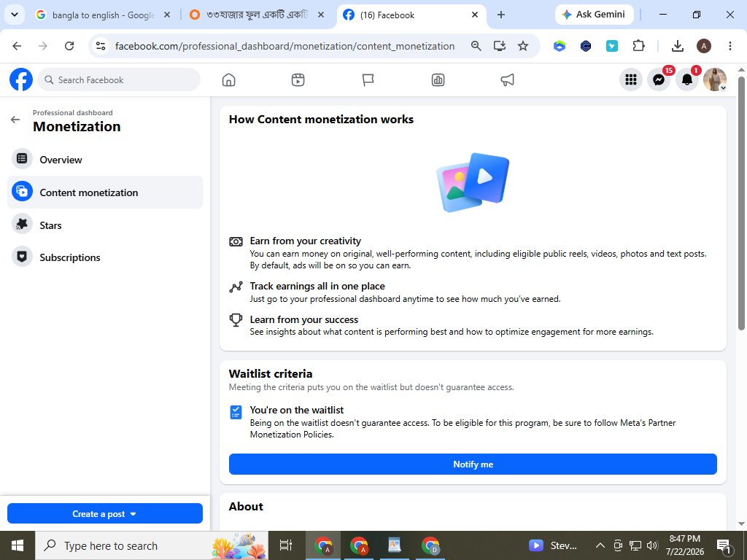Open the Chrome profile avatar A
The width and height of the screenshot is (747, 560).
pos(704,46)
